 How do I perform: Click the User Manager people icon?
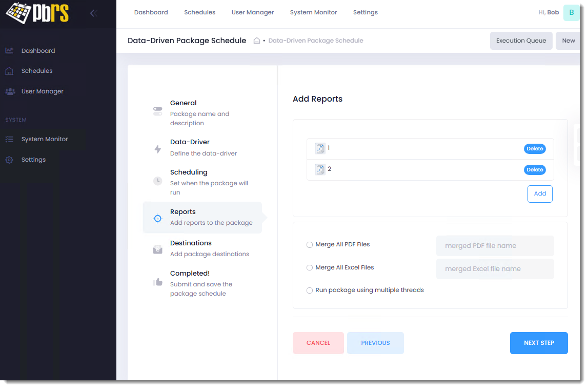tap(10, 91)
